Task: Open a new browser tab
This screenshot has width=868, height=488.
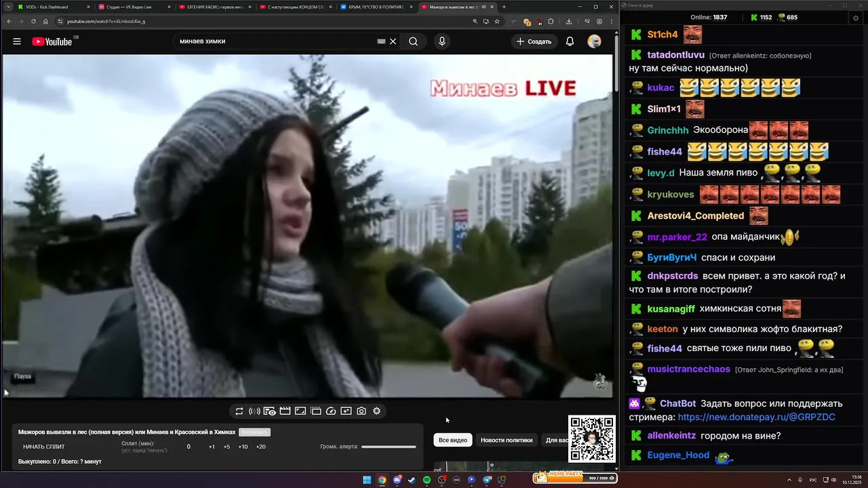Action: point(503,7)
